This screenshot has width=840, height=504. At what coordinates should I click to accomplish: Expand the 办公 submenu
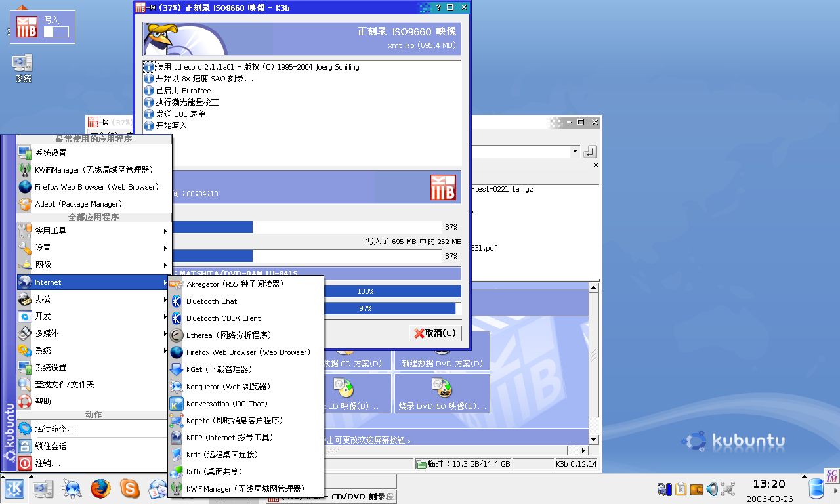[x=94, y=299]
